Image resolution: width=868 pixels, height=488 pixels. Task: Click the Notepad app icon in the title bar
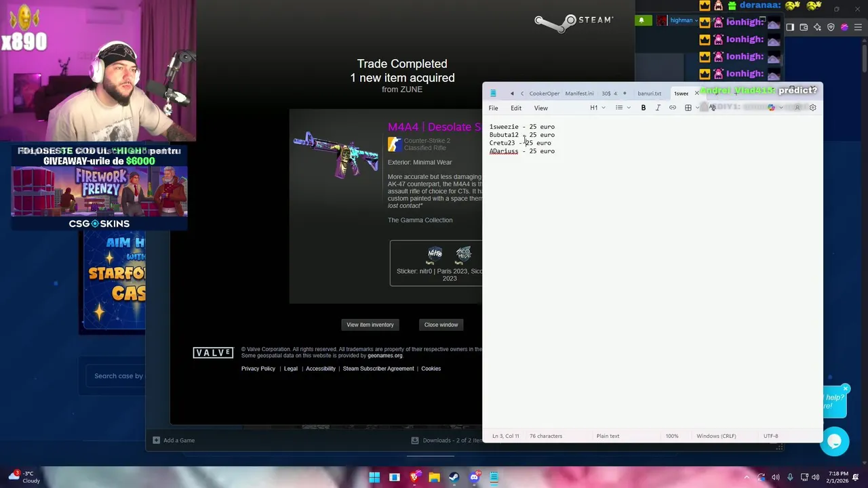pyautogui.click(x=493, y=94)
